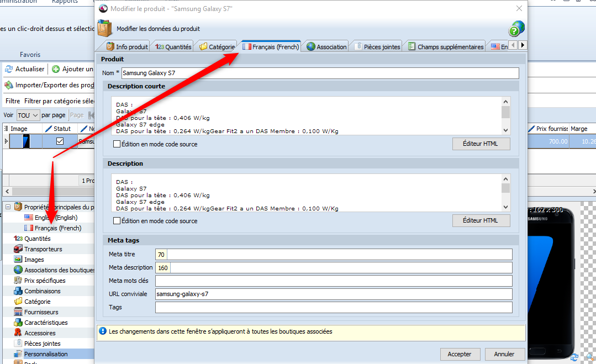Open the Voir per-page dropdown
The height and width of the screenshot is (364, 596).
[x=28, y=115]
